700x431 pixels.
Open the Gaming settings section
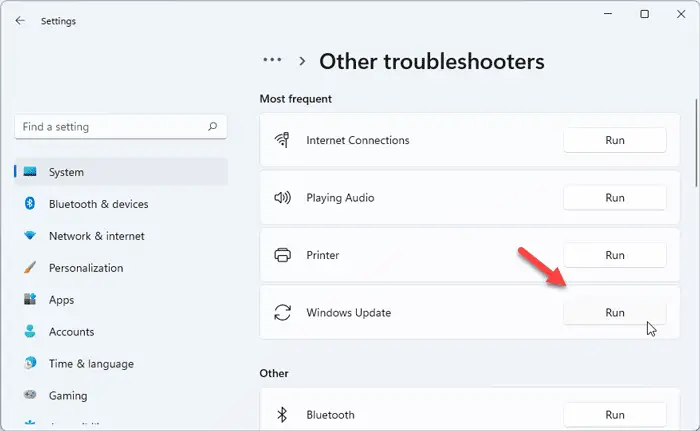(x=67, y=396)
